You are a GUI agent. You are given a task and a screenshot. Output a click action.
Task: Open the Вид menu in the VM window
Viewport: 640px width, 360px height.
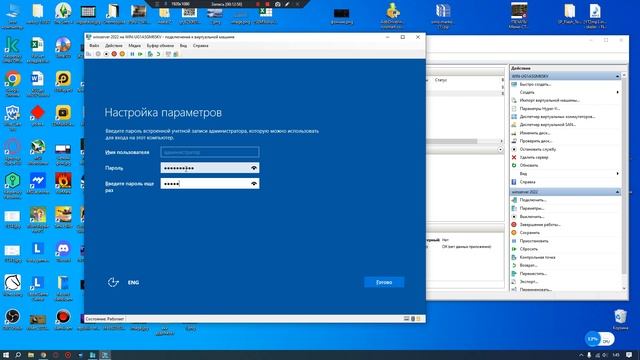[183, 46]
